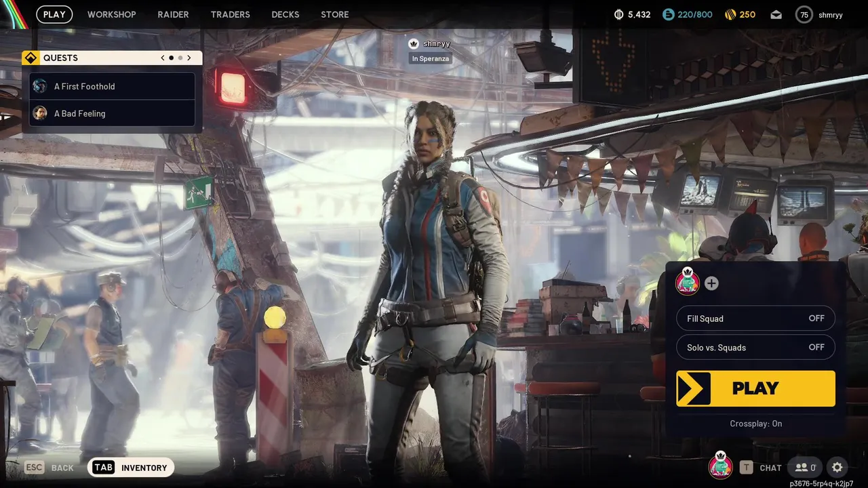
Task: Select second quests page dot
Action: (180, 58)
